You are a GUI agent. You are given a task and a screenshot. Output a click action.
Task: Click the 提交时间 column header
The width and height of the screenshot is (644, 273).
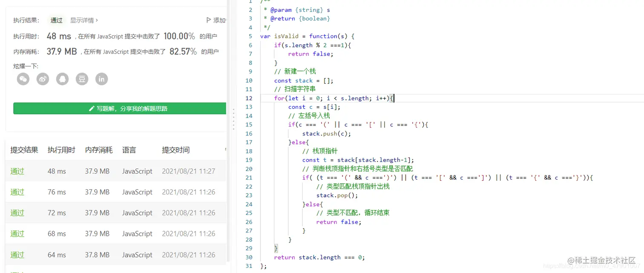176,150
